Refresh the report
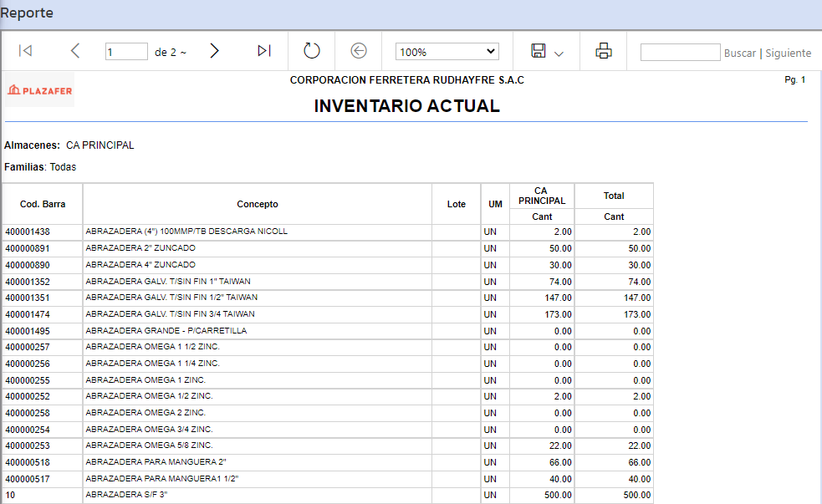The image size is (822, 504). click(x=311, y=51)
